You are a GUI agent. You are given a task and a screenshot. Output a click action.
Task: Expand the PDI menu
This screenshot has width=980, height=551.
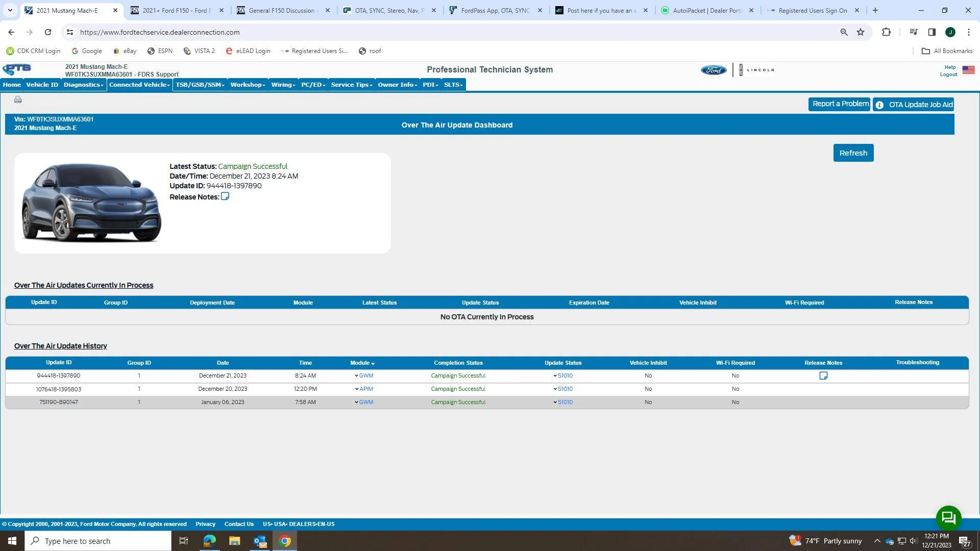coord(430,85)
